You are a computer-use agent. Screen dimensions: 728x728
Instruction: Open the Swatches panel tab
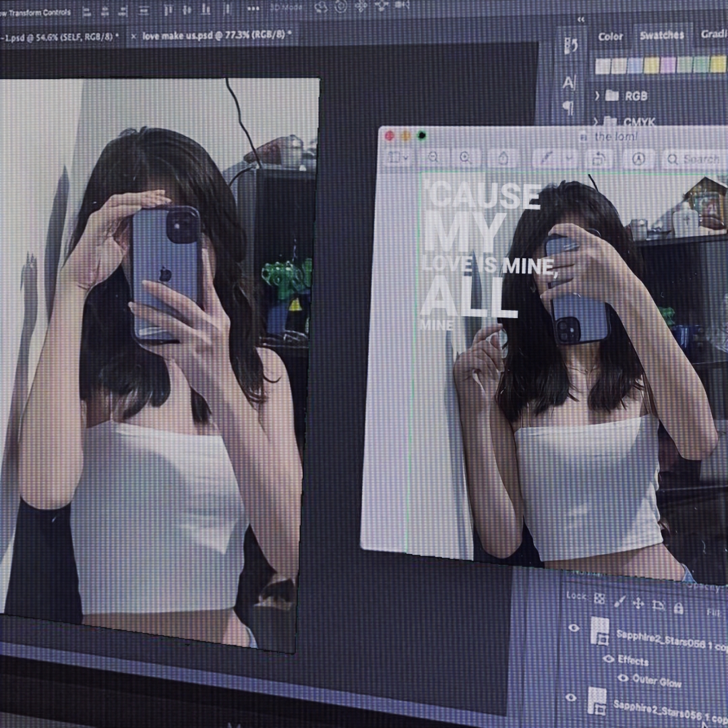click(662, 36)
